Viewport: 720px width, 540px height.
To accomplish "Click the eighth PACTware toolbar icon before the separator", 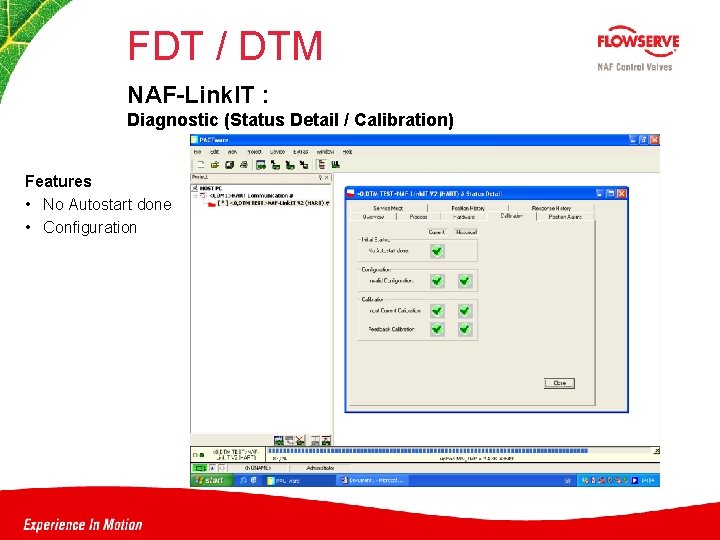I will click(x=304, y=165).
